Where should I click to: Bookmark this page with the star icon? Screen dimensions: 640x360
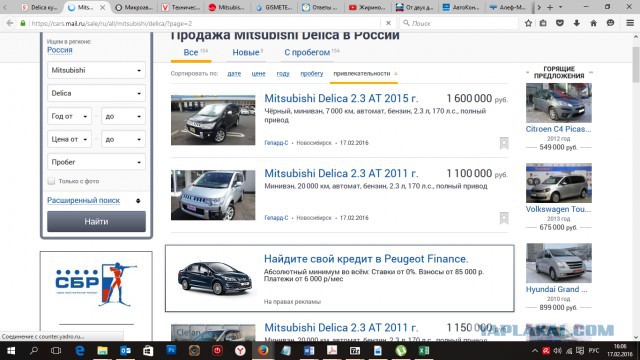tap(528, 23)
